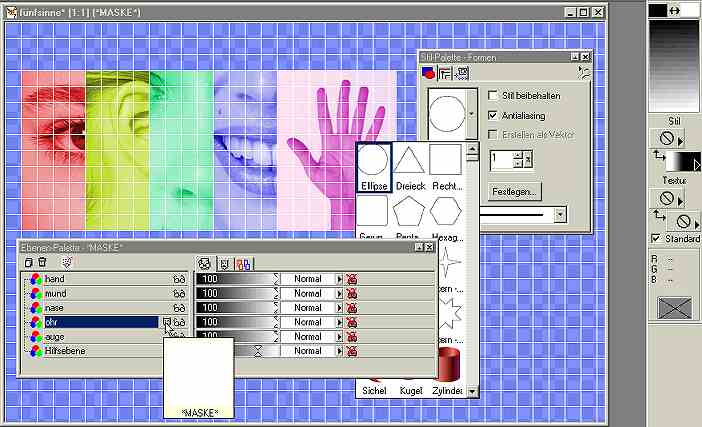Open the shape preview dropdown arrow
The width and height of the screenshot is (702, 427).
click(x=471, y=116)
